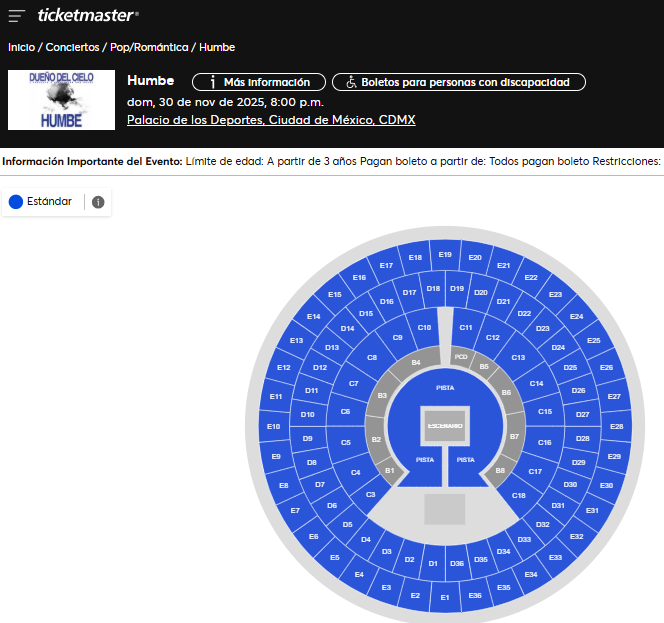Select section D15 on the map
This screenshot has width=664, height=623.
(366, 313)
